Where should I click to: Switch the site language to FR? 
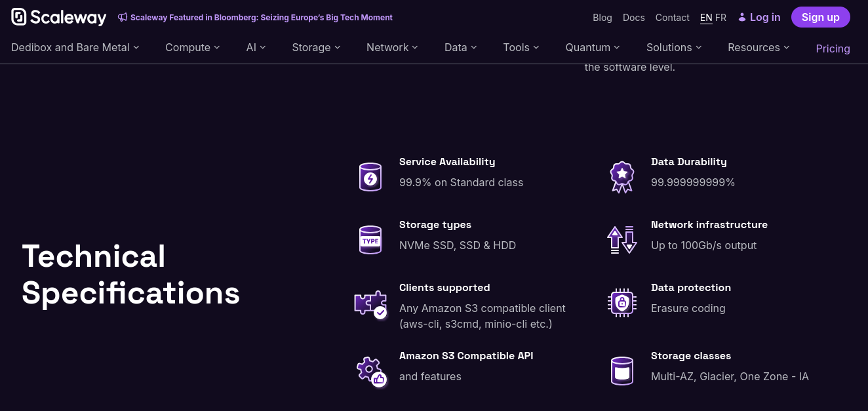[x=720, y=18]
